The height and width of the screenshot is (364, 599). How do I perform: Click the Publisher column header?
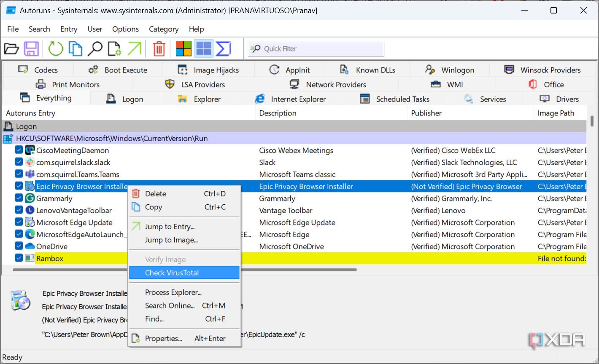coord(426,113)
